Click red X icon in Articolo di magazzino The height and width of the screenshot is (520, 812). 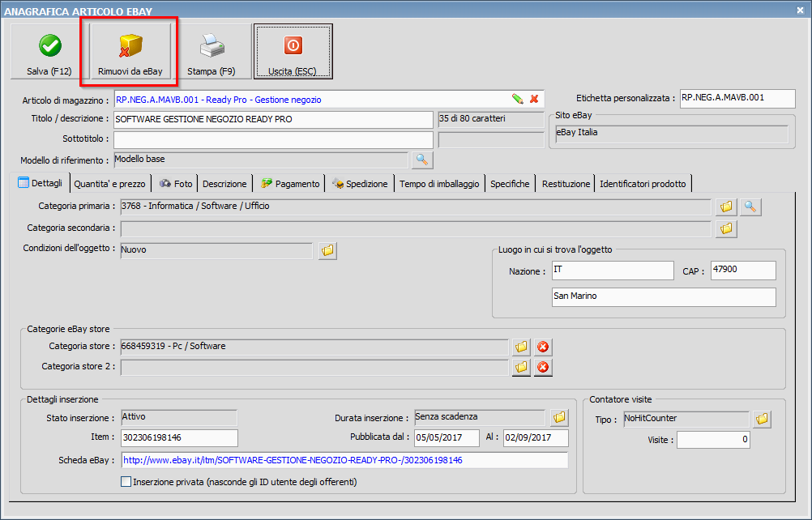(x=534, y=99)
